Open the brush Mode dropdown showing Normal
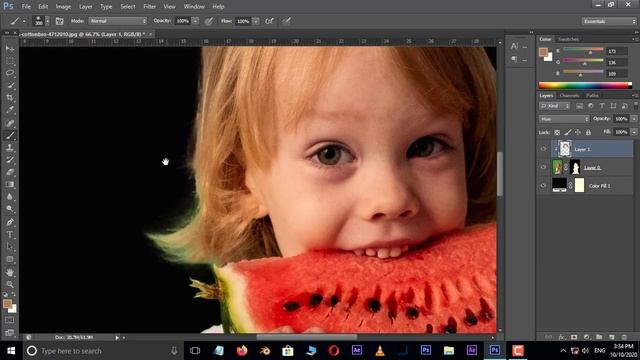Image resolution: width=640 pixels, height=360 pixels. pos(118,21)
